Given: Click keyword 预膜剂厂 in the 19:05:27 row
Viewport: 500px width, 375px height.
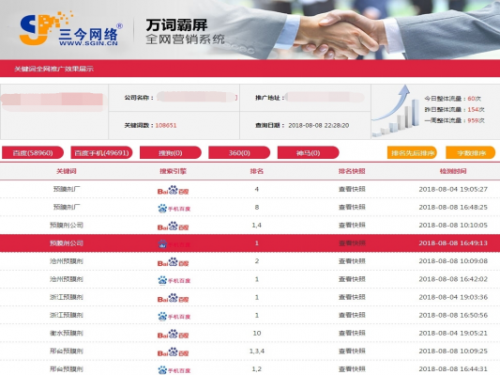Looking at the screenshot, I should [66, 189].
